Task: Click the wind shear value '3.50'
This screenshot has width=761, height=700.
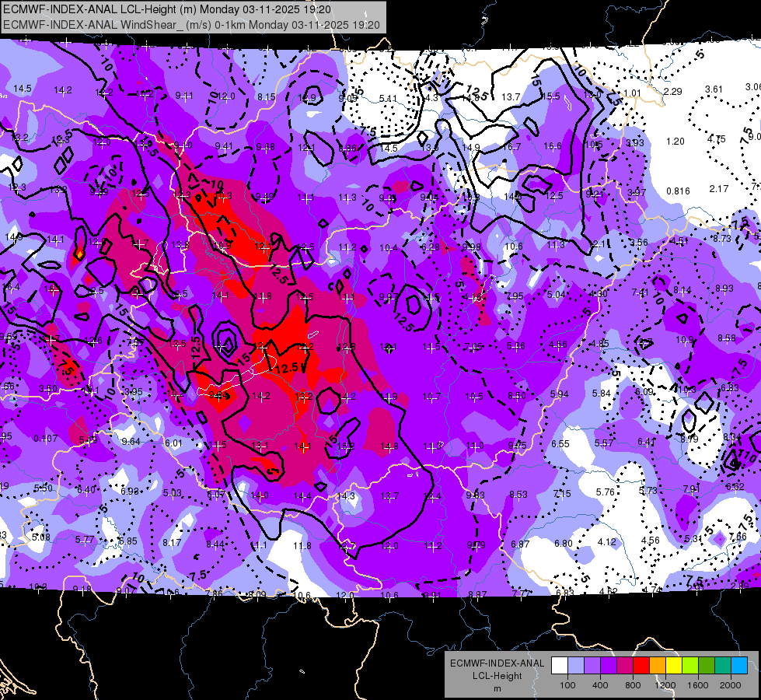Action: [x=47, y=389]
